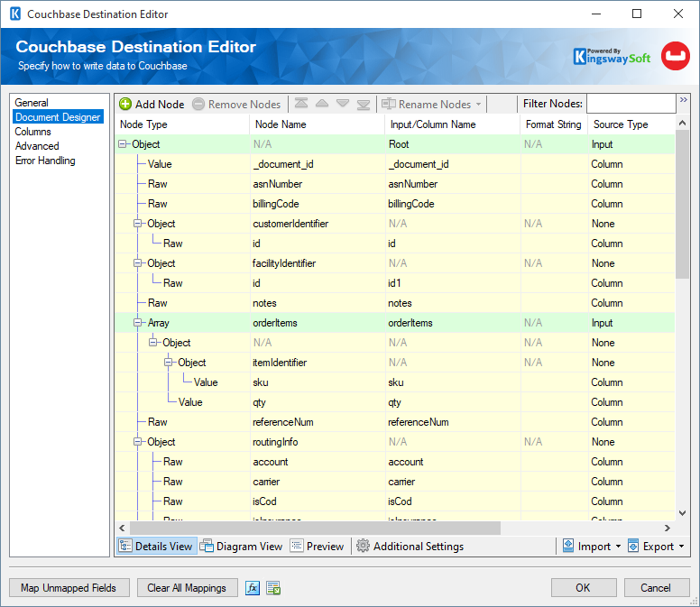Collapse the orderItems Array node

click(137, 323)
